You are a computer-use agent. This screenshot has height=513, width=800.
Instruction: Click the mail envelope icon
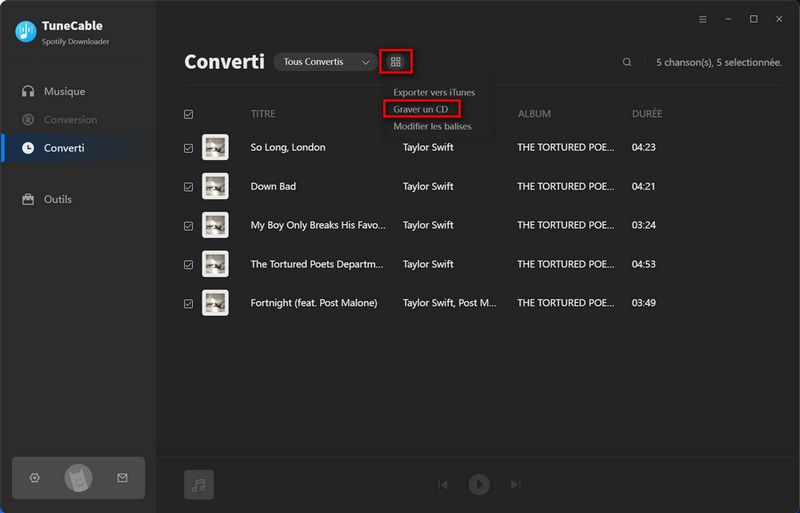[x=122, y=478]
